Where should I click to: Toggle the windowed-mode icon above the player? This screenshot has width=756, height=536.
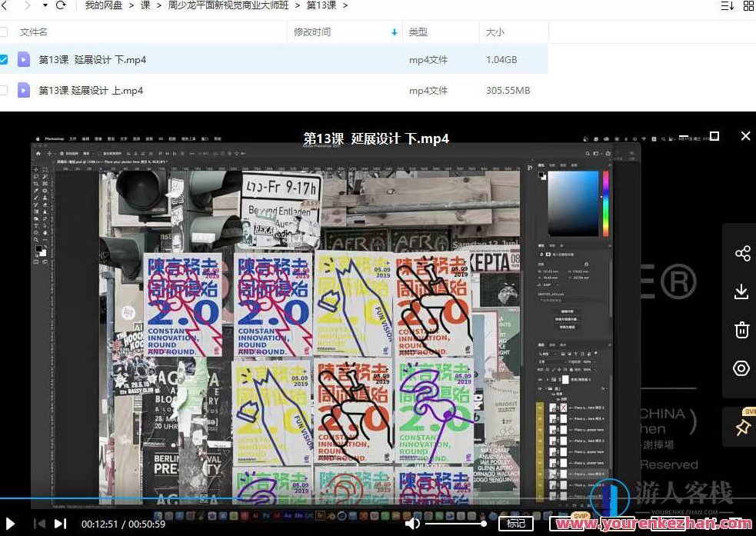tap(714, 136)
